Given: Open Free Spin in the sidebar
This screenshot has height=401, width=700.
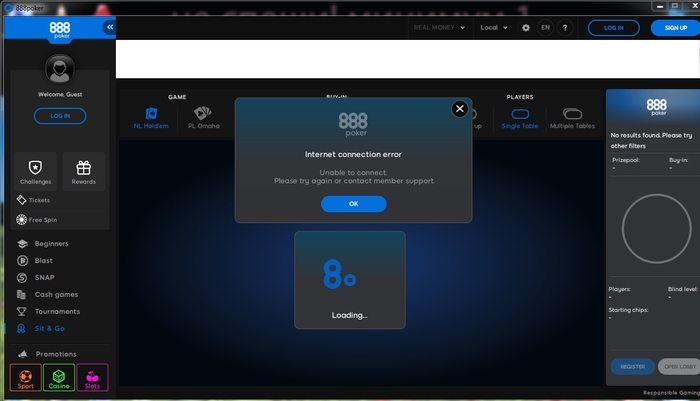Looking at the screenshot, I should [x=37, y=220].
